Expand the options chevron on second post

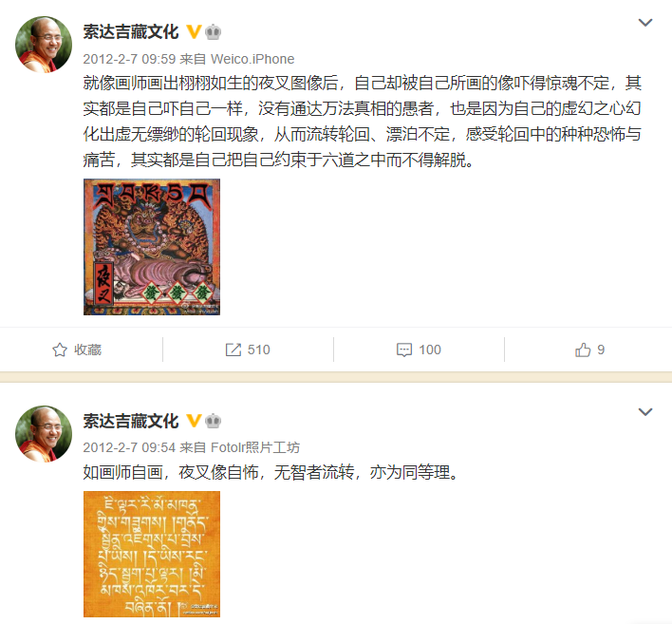click(x=645, y=411)
